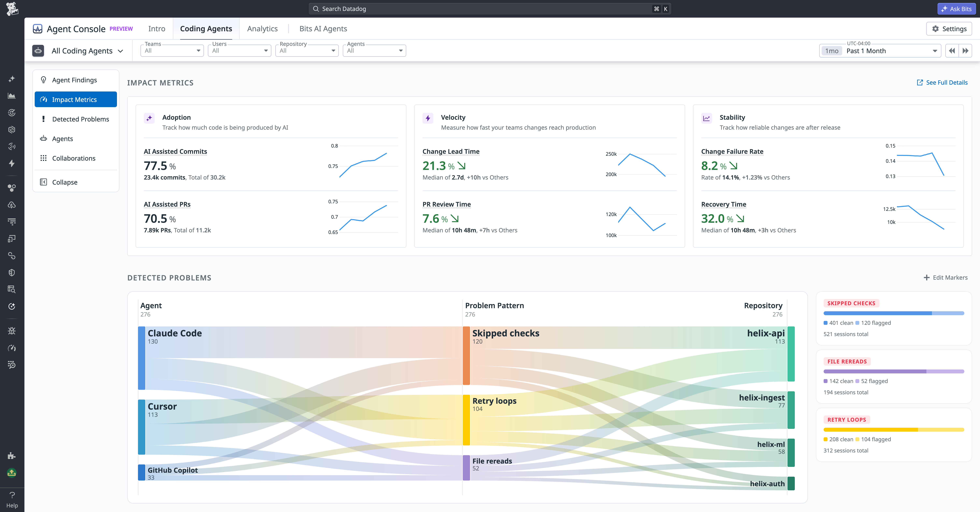Go to Agent Findings section
Image resolution: width=980 pixels, height=512 pixels.
click(76, 80)
